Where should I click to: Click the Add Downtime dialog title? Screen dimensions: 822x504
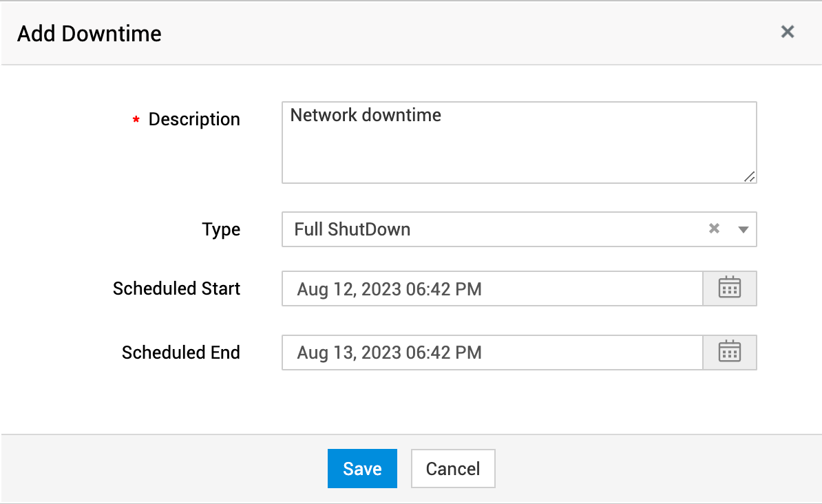[x=89, y=33]
